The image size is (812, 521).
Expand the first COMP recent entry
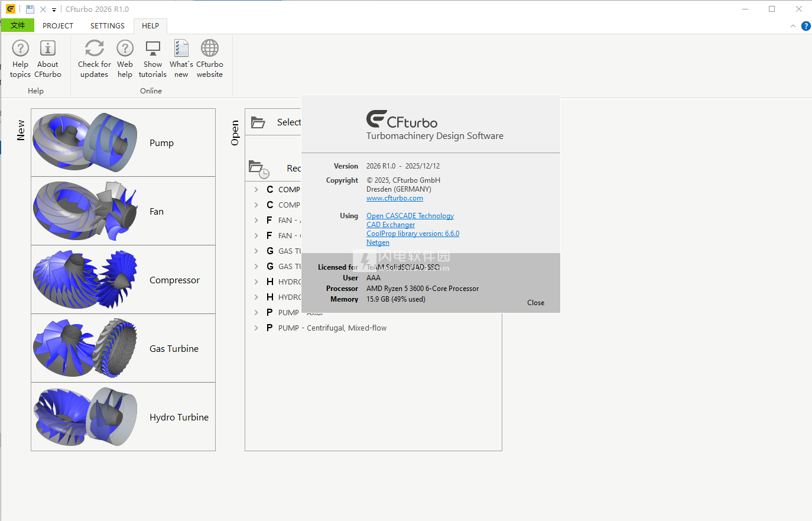pyautogui.click(x=256, y=189)
